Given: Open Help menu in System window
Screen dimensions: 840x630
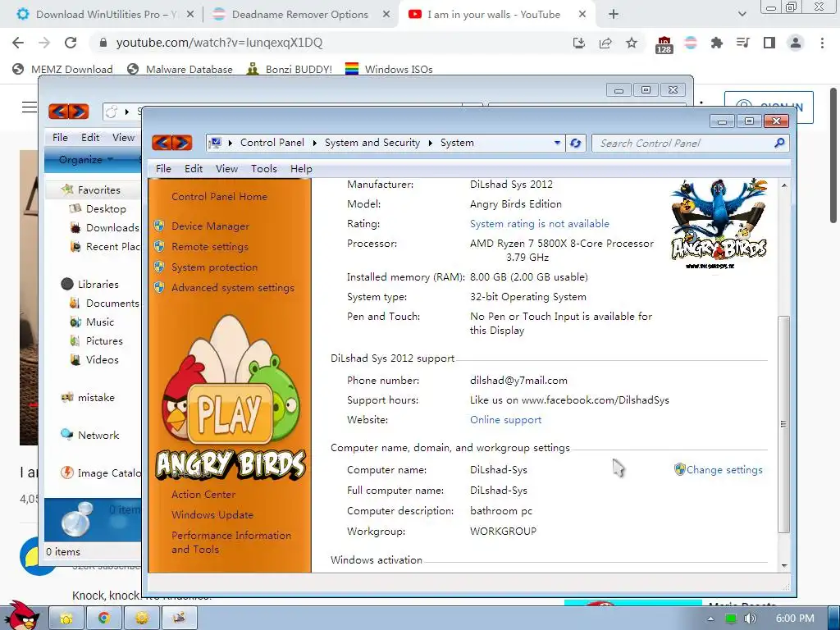Looking at the screenshot, I should (x=301, y=169).
